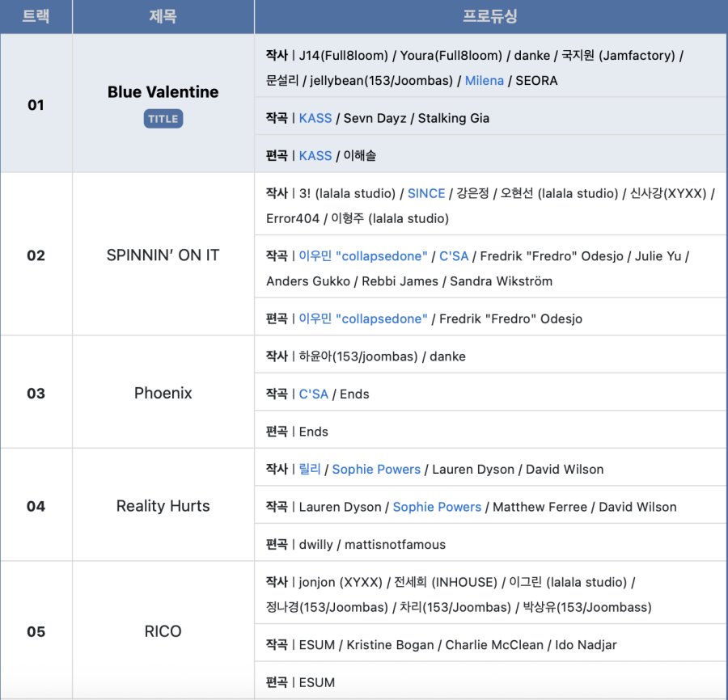Select the SPINNIN' ON IT track title

pyautogui.click(x=163, y=255)
